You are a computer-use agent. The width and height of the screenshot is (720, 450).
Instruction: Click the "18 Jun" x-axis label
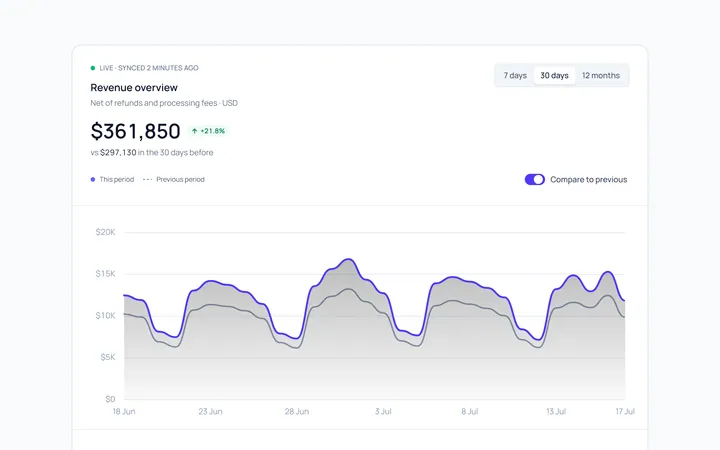(124, 412)
